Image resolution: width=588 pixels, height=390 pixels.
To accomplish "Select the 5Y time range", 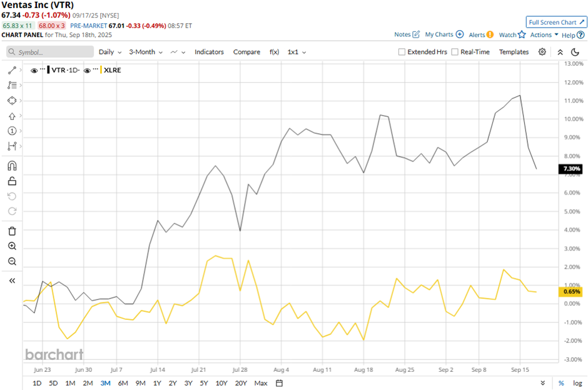I will pos(204,383).
